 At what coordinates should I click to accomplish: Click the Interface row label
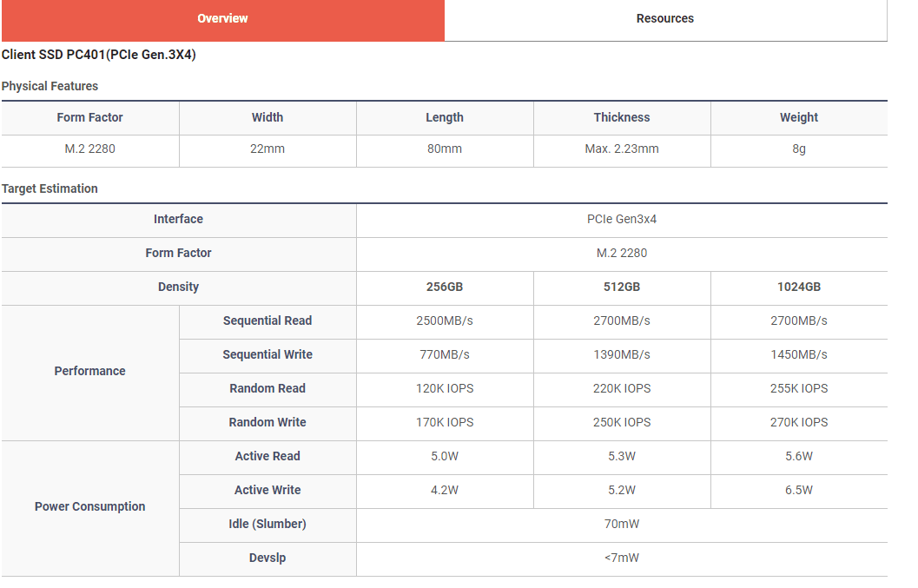(179, 219)
